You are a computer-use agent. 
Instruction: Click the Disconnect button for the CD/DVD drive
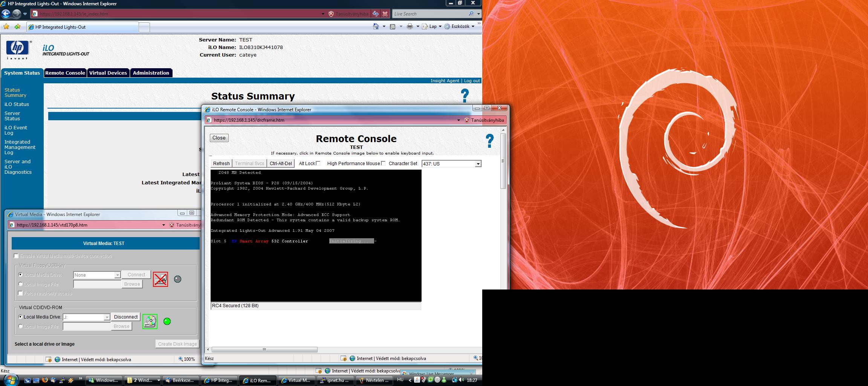(126, 317)
